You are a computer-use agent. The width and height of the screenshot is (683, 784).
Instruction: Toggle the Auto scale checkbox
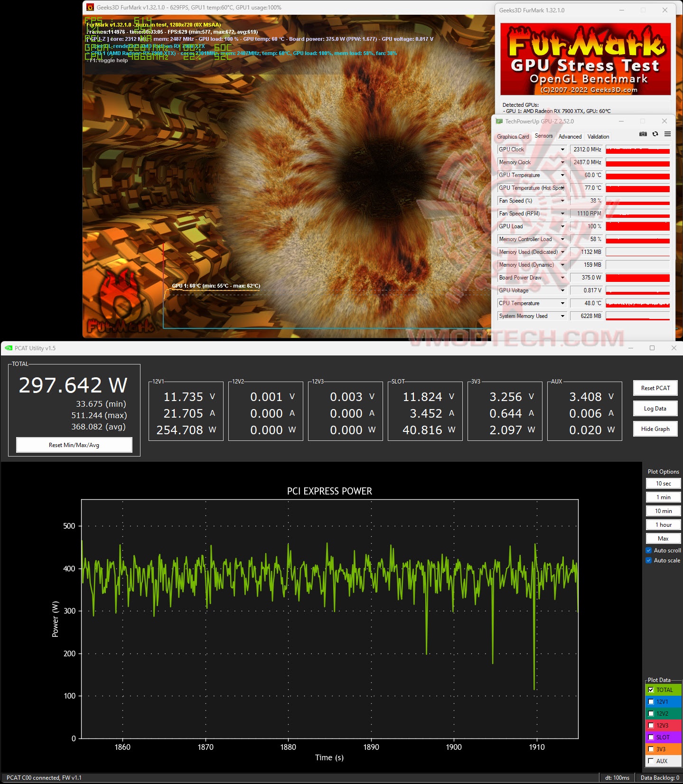(x=649, y=560)
